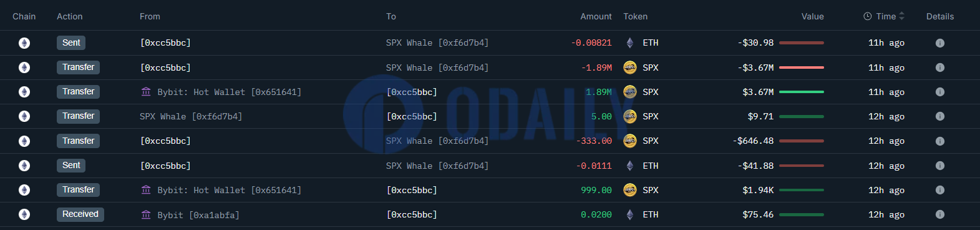Screen dimensions: 980x230
Task: Click SPX token icon in the -1.89M row
Action: coord(630,67)
